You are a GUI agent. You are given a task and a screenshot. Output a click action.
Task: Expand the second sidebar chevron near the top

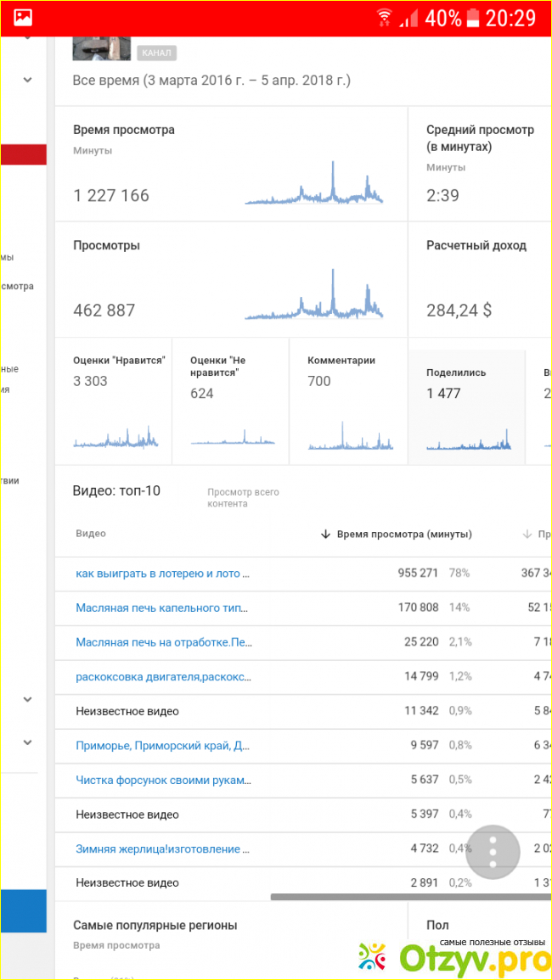tap(27, 80)
